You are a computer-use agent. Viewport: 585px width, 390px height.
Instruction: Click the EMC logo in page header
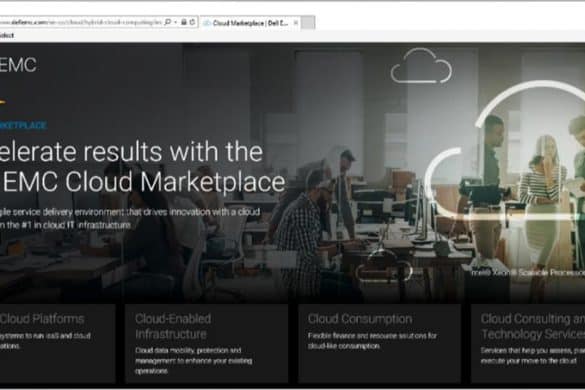[18, 65]
